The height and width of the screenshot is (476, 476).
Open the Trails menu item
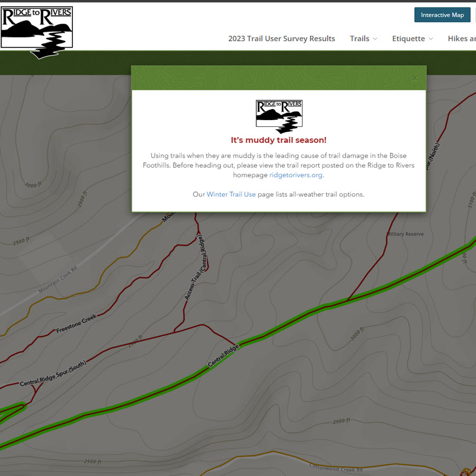tap(360, 39)
